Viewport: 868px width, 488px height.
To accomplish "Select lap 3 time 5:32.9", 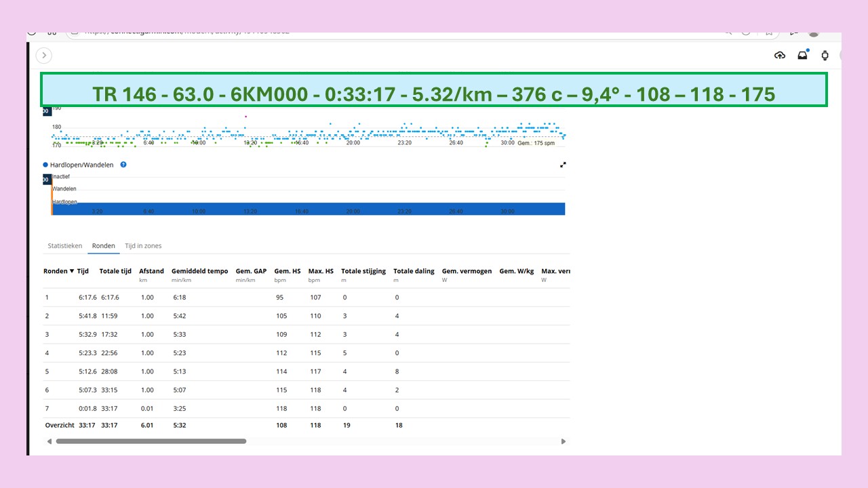I will click(87, 335).
